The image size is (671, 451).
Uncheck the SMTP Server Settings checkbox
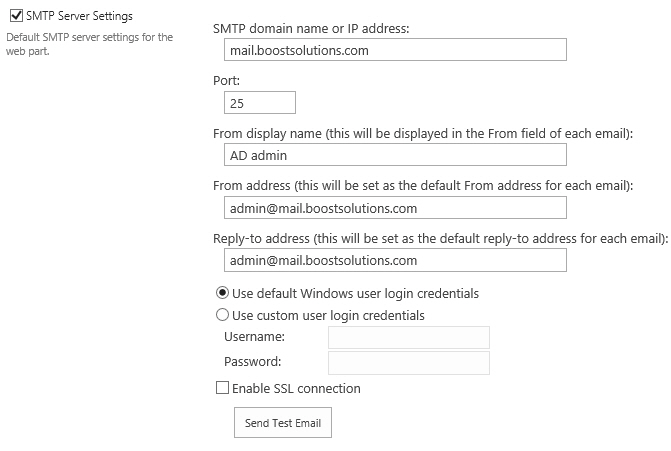click(16, 16)
